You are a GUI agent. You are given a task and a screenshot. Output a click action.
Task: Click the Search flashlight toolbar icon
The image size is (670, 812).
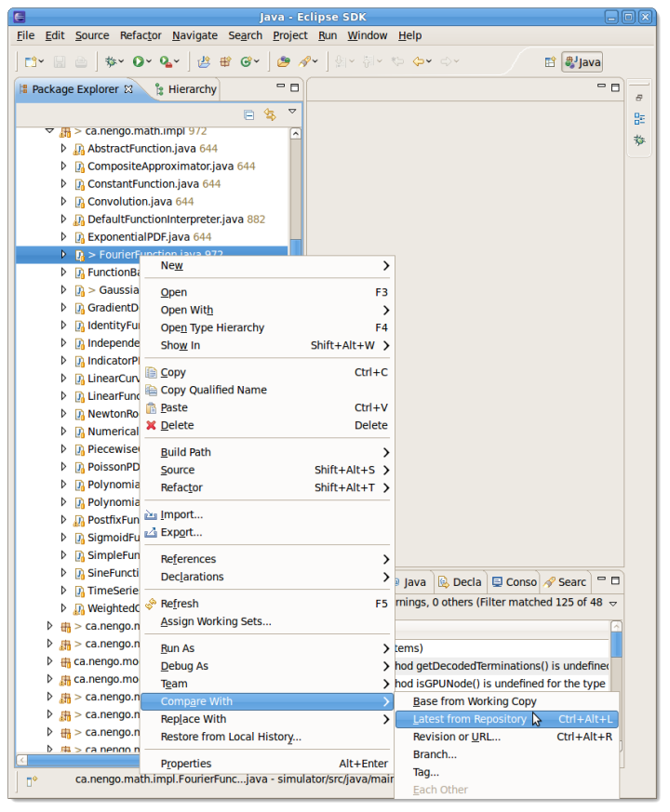point(304,61)
